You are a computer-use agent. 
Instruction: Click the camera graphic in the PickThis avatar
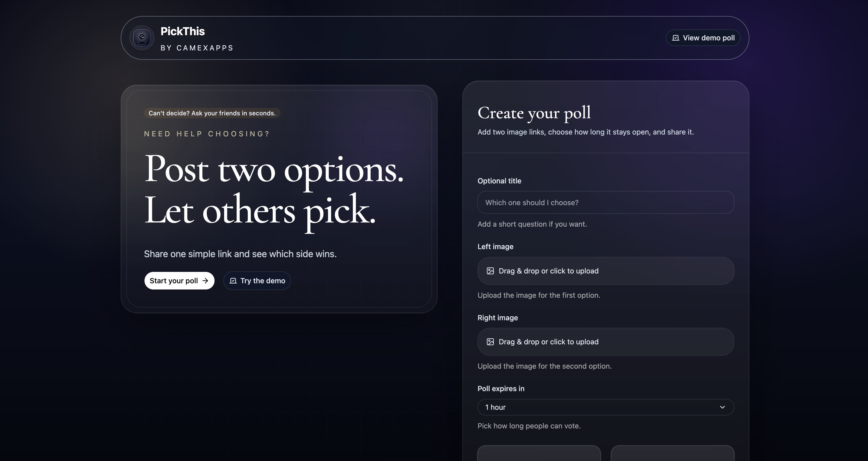142,38
